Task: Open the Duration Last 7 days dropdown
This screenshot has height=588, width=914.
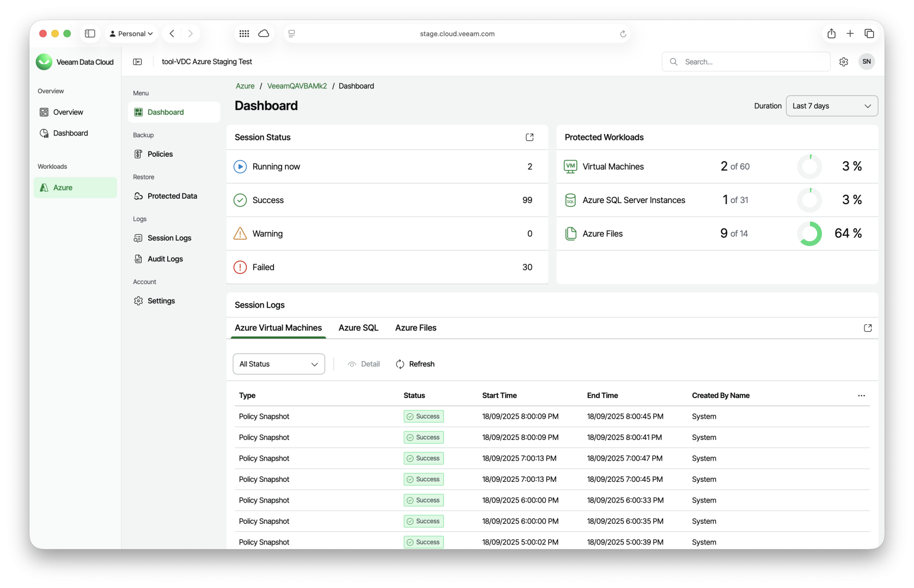Action: [x=832, y=106]
